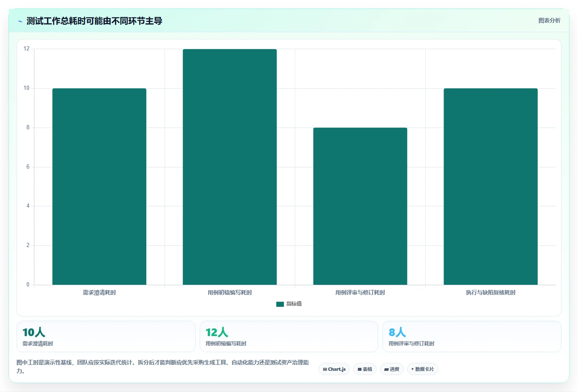Open the 10人 需求澄清耗时 data card
Viewport: 578px width, 392px height.
click(106, 336)
